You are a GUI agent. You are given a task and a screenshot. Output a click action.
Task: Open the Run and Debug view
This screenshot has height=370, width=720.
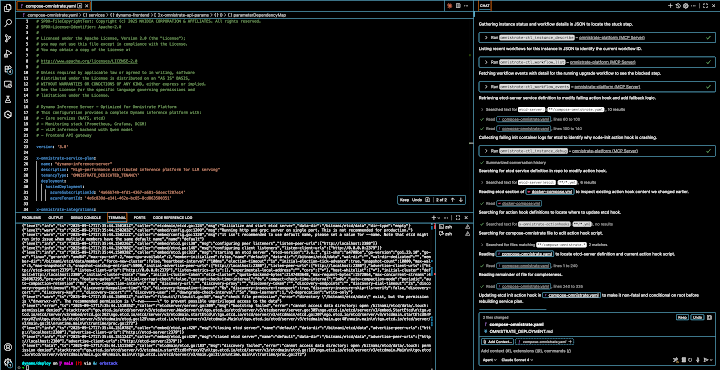click(x=7, y=54)
